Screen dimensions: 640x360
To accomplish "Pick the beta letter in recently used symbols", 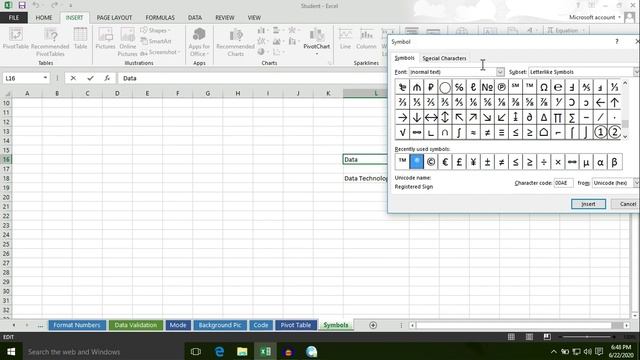I will coord(614,162).
